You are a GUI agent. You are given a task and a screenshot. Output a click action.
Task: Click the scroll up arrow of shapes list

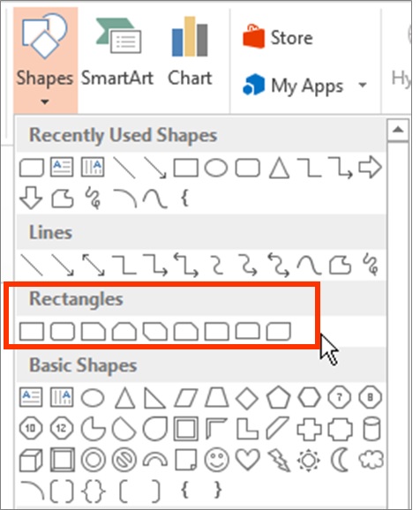pos(398,130)
